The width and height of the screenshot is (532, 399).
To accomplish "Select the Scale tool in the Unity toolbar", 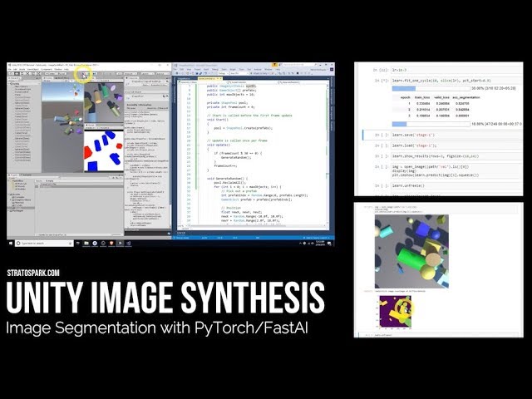I will [27, 74].
